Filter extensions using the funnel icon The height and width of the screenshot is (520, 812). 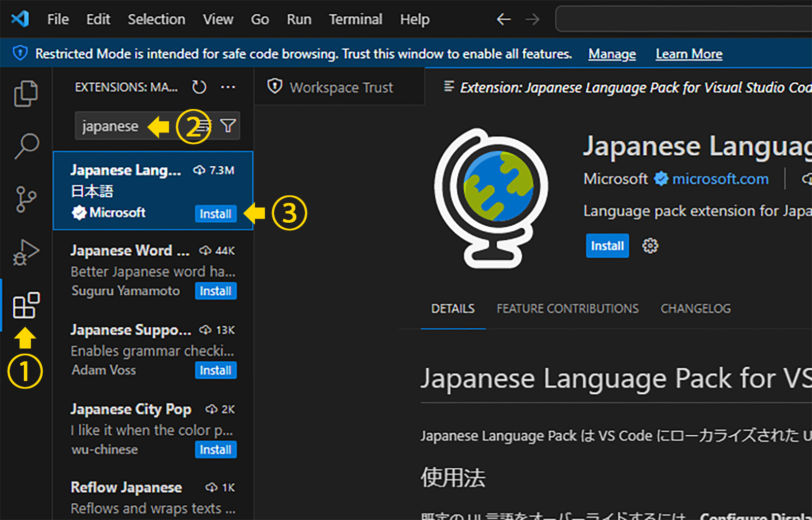(x=228, y=125)
